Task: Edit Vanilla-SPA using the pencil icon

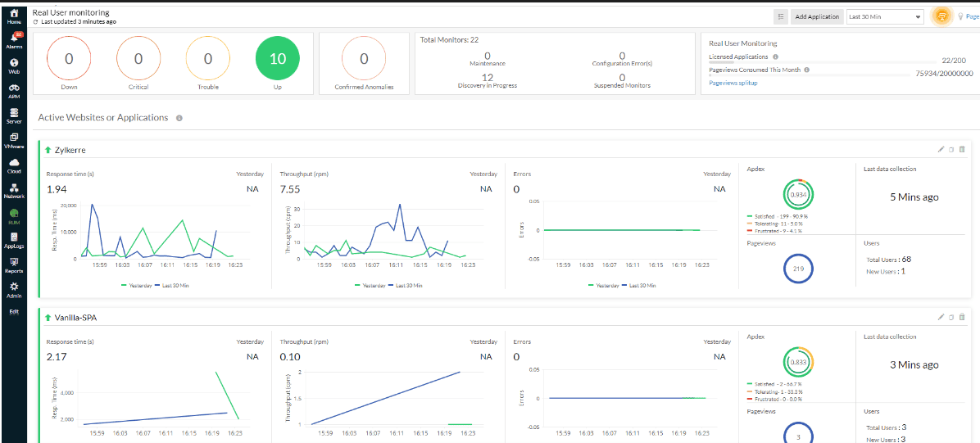Action: (x=941, y=317)
